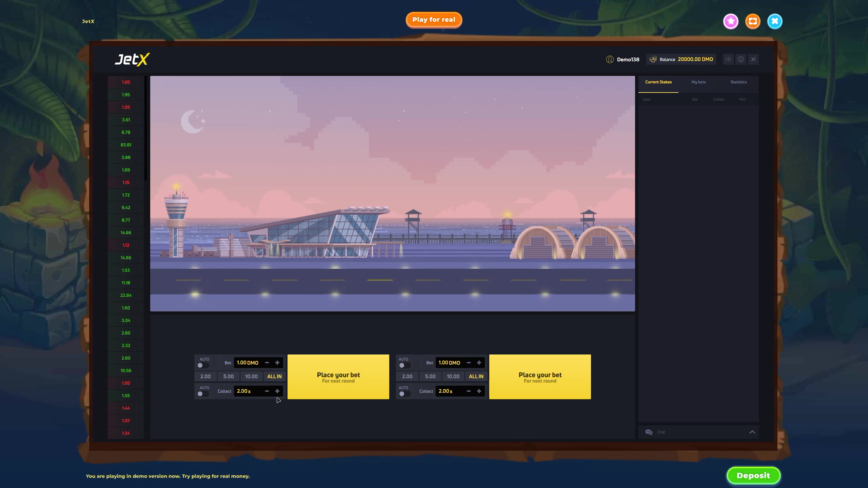Screen dimensions: 868x488
Task: Click the 83.81 multiplier in history
Action: pyautogui.click(x=126, y=145)
